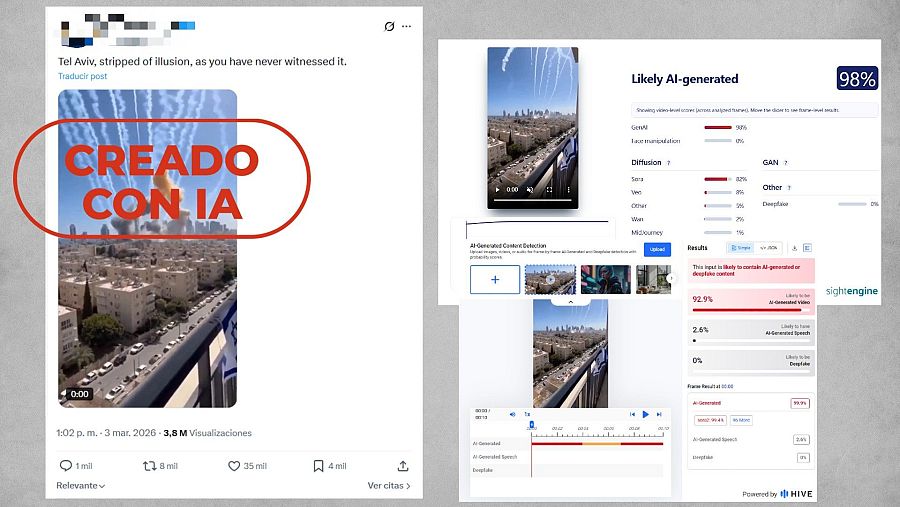Click the 2.6% AI-Generated Speech score card
Viewport: 900px width, 507px height.
pos(751,331)
